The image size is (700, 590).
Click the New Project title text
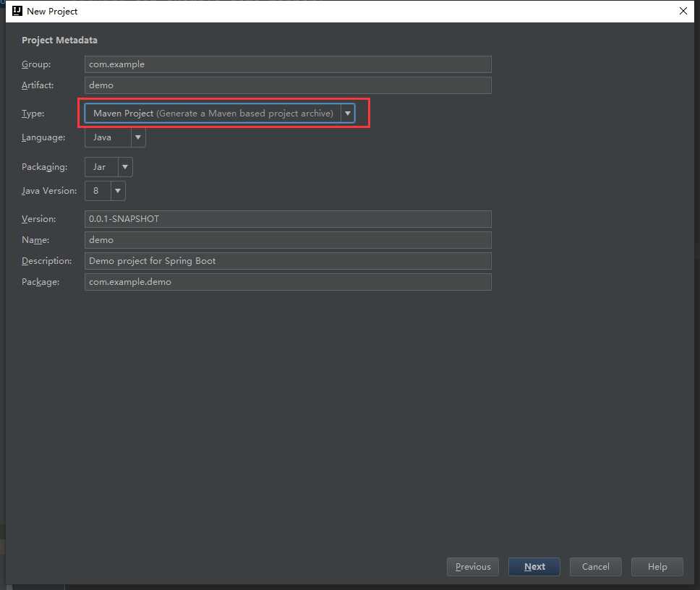52,12
